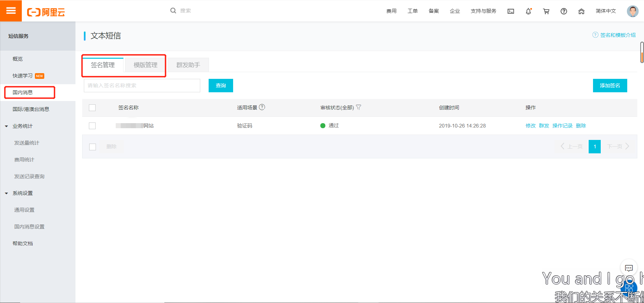644x303 pixels.
Task: Open the orange hamburger menu
Action: (x=11, y=11)
